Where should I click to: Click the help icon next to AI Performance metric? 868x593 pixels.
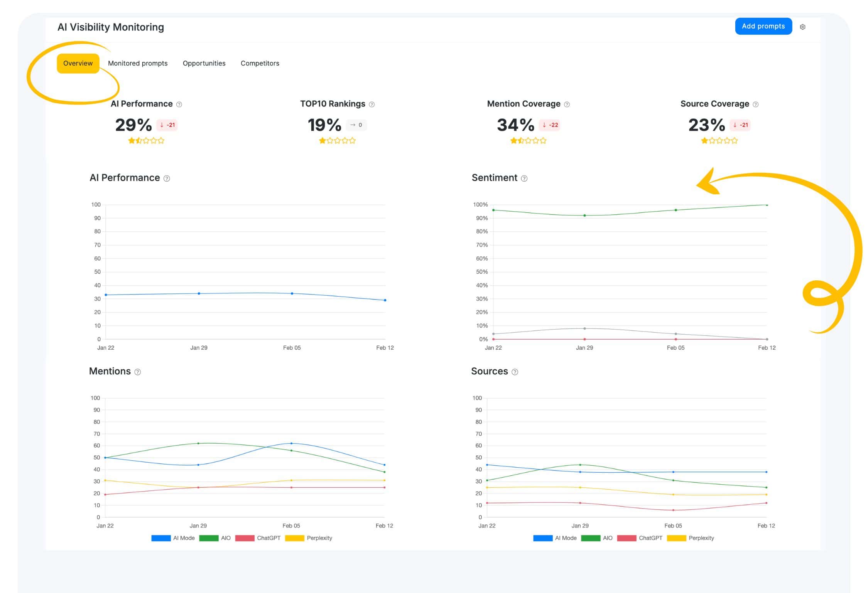179,104
